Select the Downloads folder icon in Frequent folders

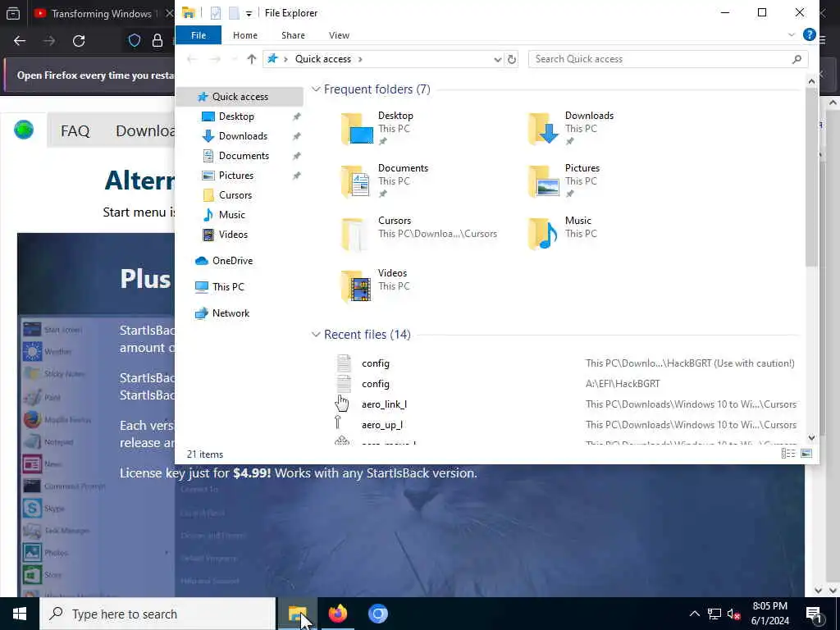tap(544, 129)
